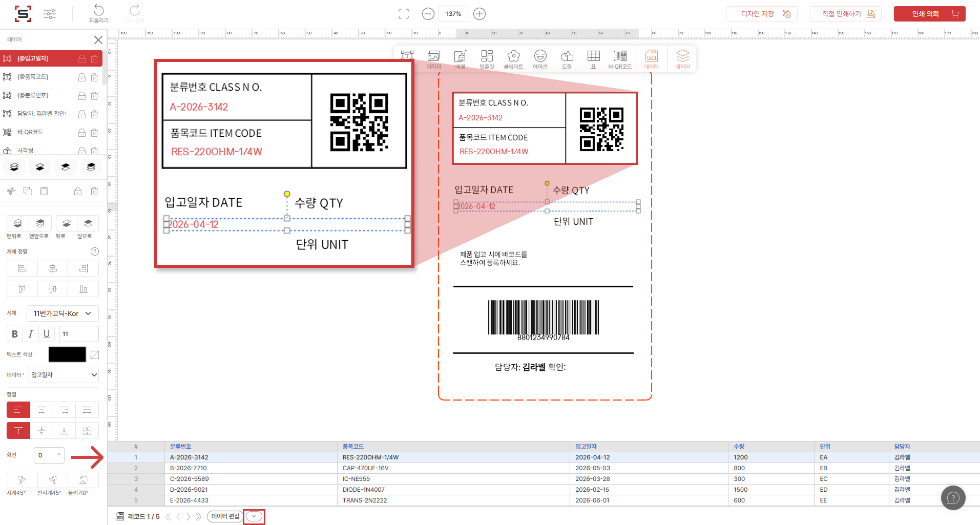Image resolution: width=980 pixels, height=525 pixels.
Task: Open the shape (도형) tool
Action: 567,59
